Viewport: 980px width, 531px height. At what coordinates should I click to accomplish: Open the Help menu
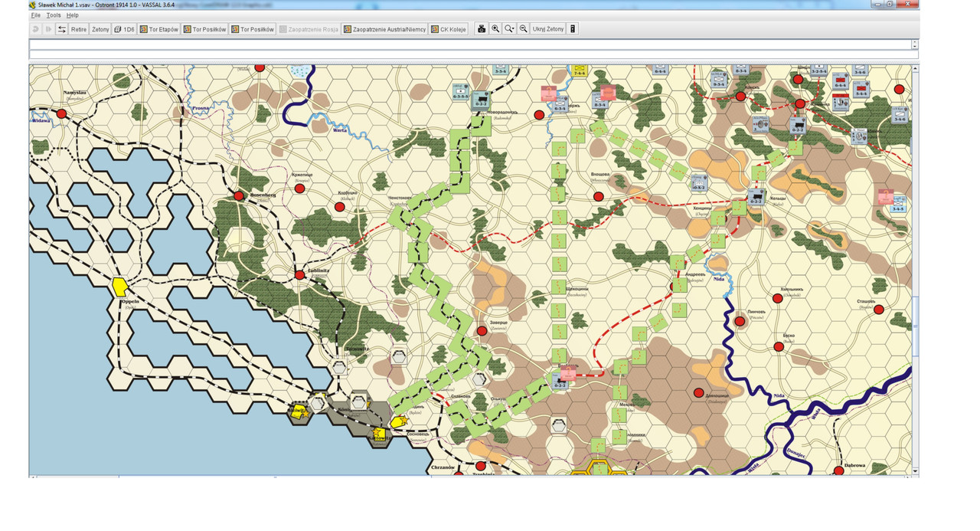tap(72, 15)
